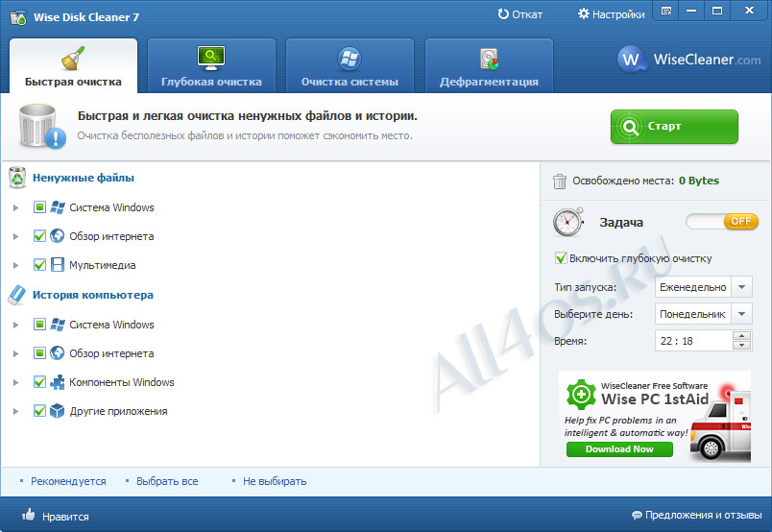Click puzzle piece icon for Компоненты Windows
The width and height of the screenshot is (772, 532).
coord(57,382)
